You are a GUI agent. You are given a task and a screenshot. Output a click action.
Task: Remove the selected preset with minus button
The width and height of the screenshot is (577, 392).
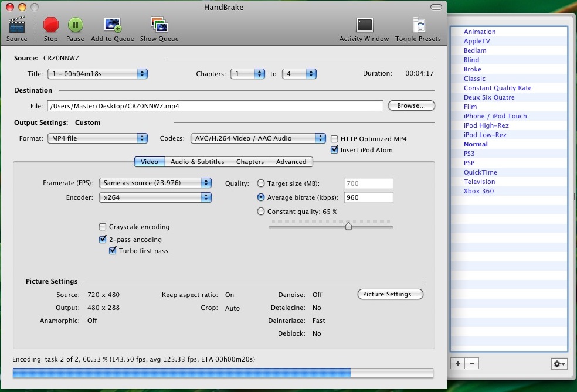[x=471, y=363]
